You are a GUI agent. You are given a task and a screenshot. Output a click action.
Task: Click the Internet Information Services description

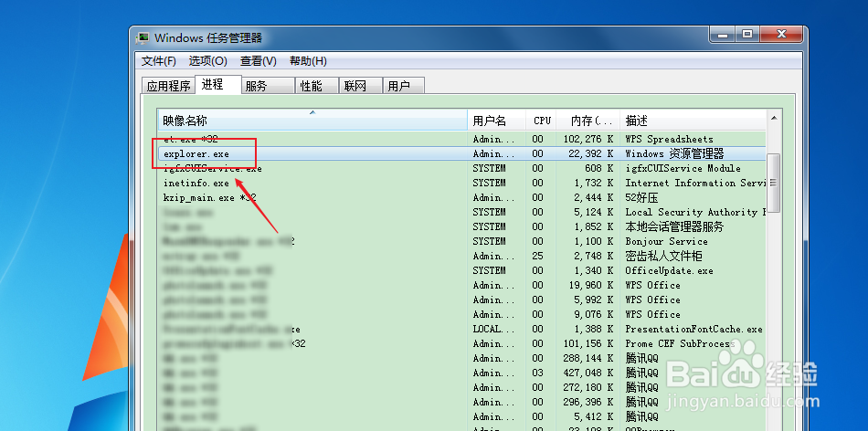(695, 184)
